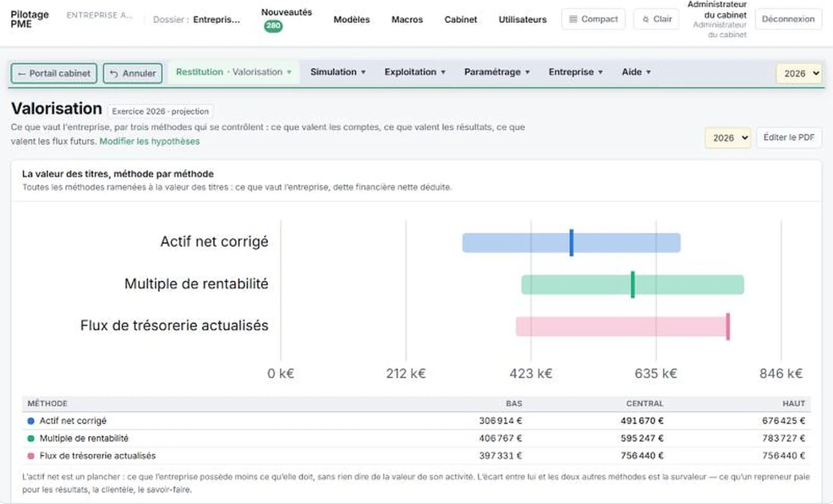Click the CENTRAL column header

tap(645, 404)
